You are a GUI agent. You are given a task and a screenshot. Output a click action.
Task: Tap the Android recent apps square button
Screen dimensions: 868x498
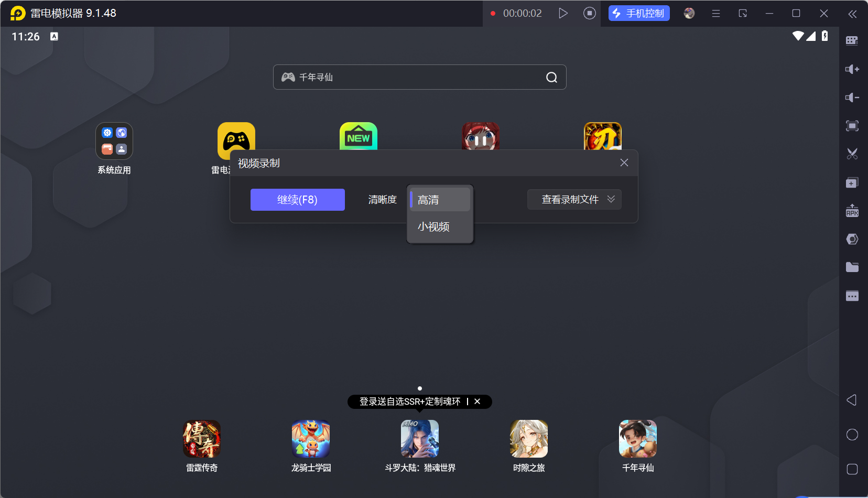(852, 469)
